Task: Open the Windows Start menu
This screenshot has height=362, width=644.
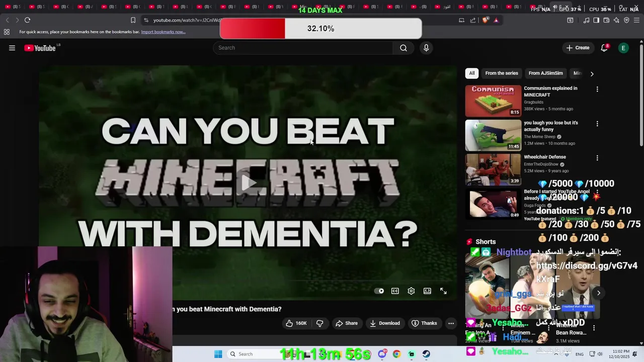Action: [218, 354]
